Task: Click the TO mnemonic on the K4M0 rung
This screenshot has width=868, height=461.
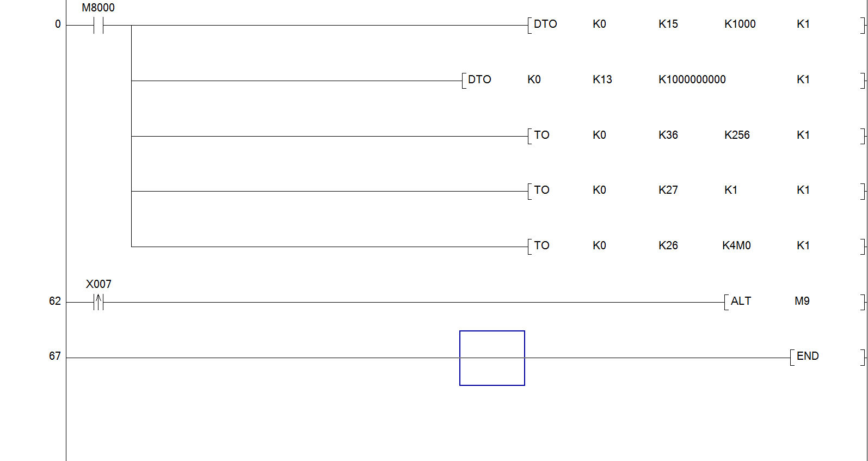Action: [541, 246]
